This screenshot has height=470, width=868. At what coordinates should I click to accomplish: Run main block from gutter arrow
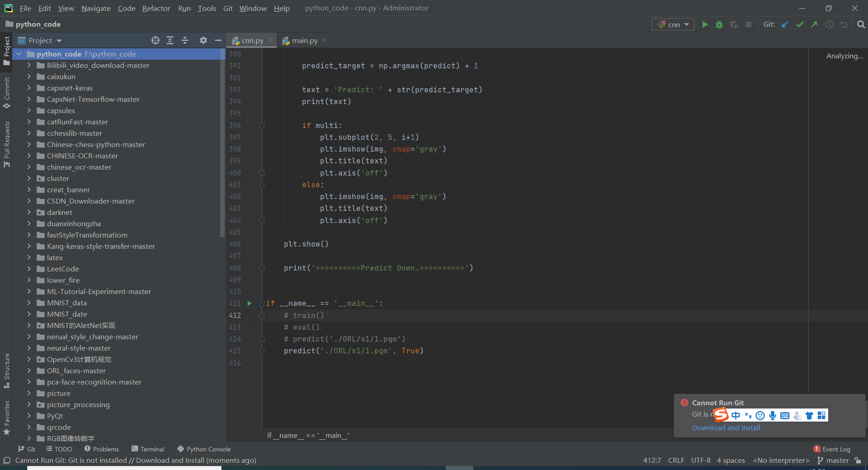point(249,304)
